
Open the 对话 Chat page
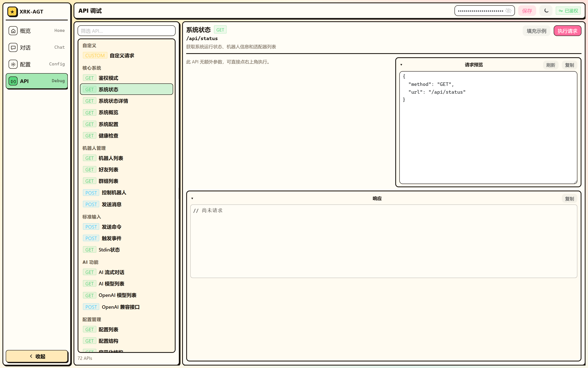coord(37,47)
